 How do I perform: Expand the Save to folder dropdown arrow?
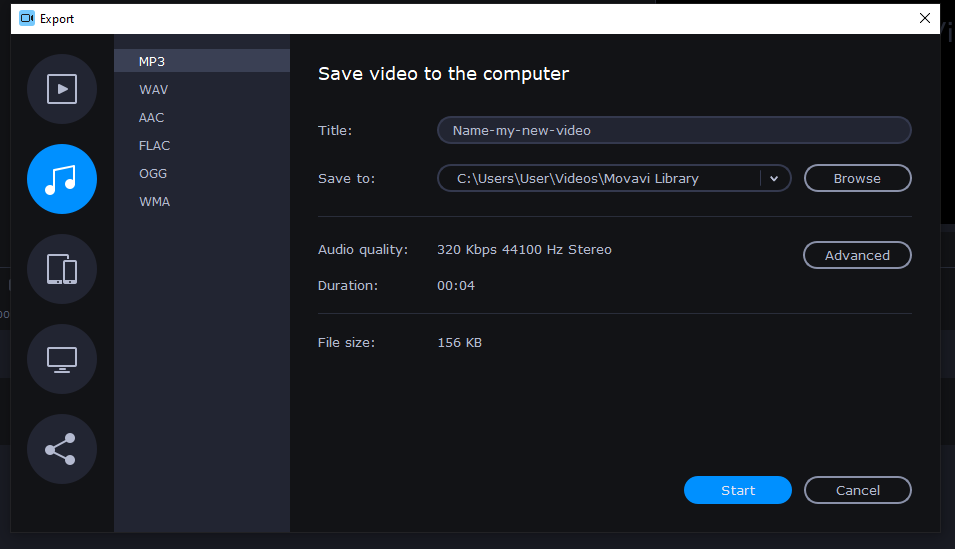[x=774, y=178]
